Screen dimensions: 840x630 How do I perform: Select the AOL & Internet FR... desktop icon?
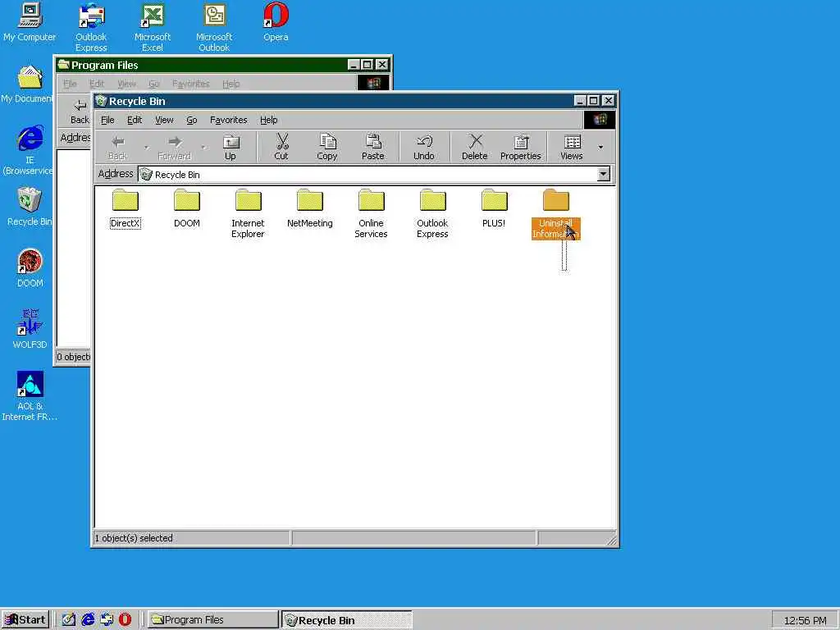click(30, 396)
